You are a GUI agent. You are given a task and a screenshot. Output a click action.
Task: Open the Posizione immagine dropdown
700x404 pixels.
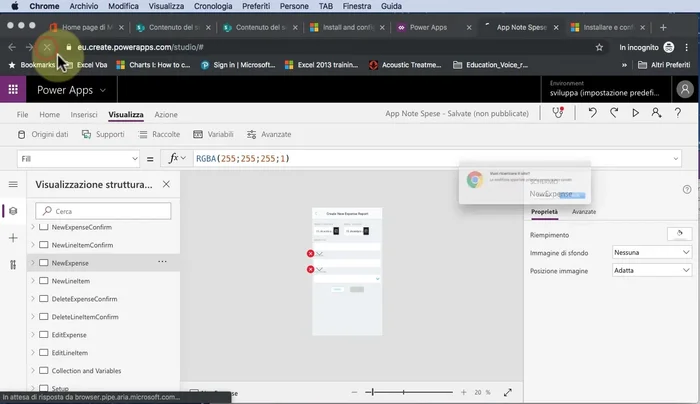click(x=651, y=270)
